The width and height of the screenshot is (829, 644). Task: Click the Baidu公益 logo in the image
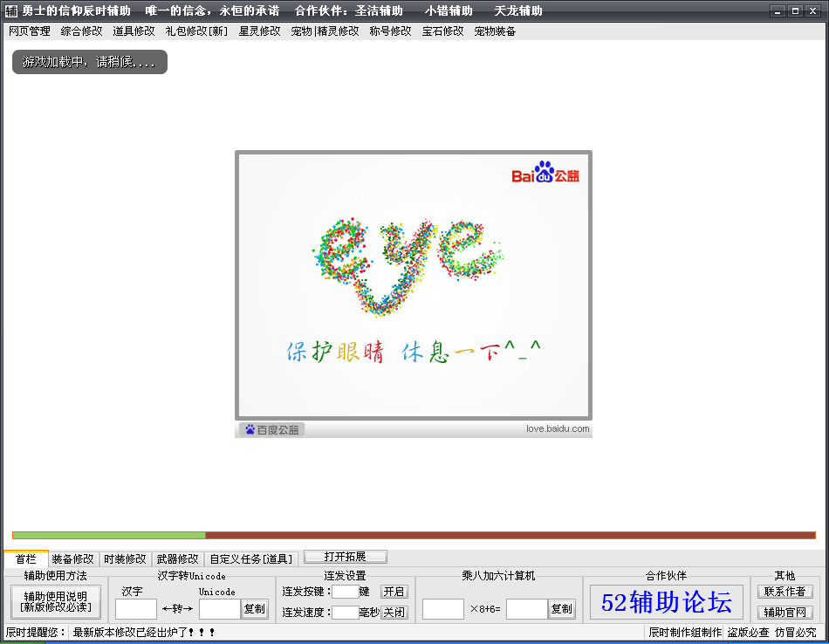(x=545, y=173)
